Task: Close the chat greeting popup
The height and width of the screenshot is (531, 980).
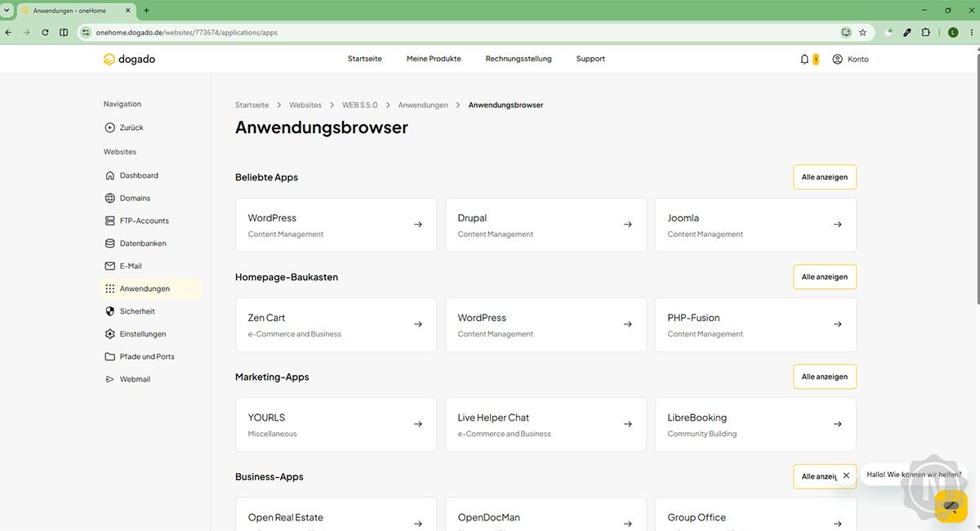Action: (x=846, y=475)
